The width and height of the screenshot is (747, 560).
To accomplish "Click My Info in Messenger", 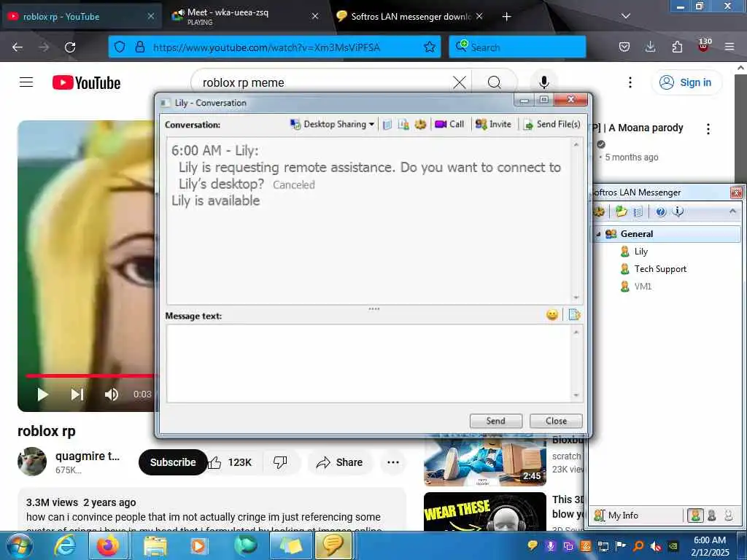I will (x=616, y=516).
